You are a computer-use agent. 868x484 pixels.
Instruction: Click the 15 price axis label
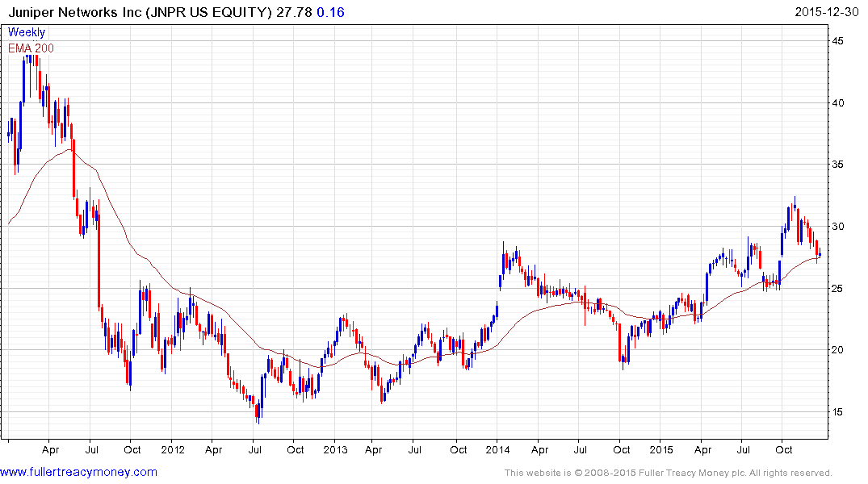(837, 411)
